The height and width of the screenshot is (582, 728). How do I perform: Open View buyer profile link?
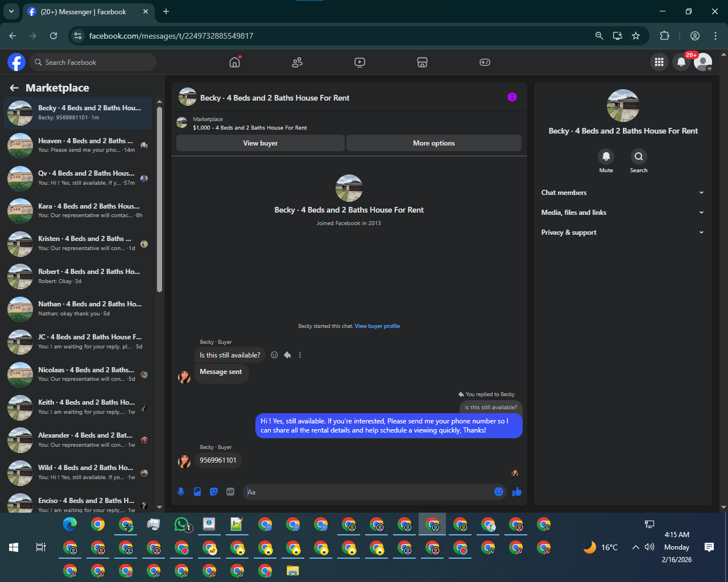(x=377, y=326)
